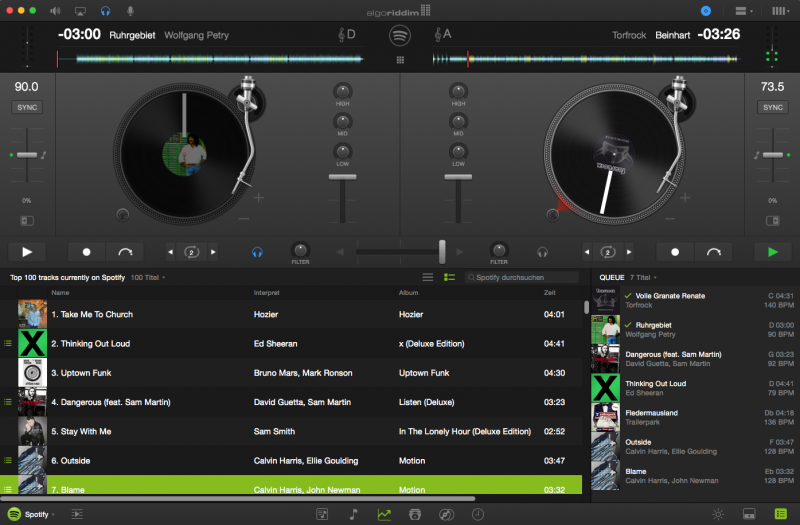Set cue point on right deck
The height and width of the screenshot is (525, 800).
tap(675, 252)
